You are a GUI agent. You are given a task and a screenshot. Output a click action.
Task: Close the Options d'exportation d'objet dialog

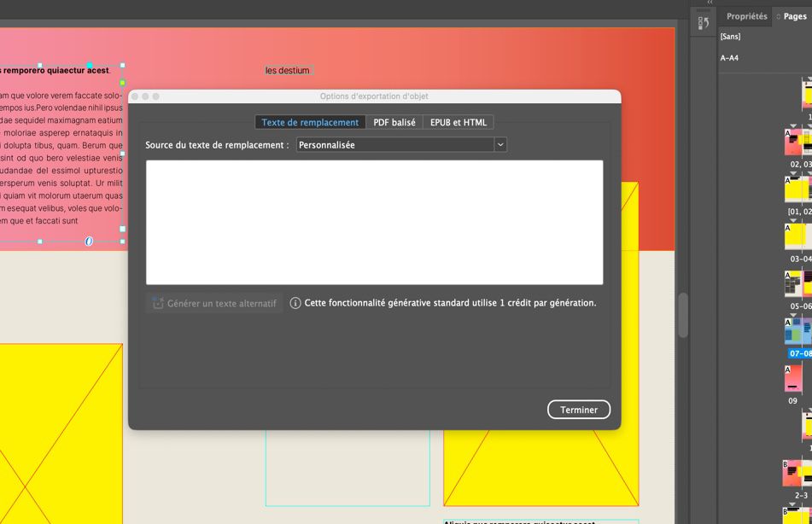(135, 96)
